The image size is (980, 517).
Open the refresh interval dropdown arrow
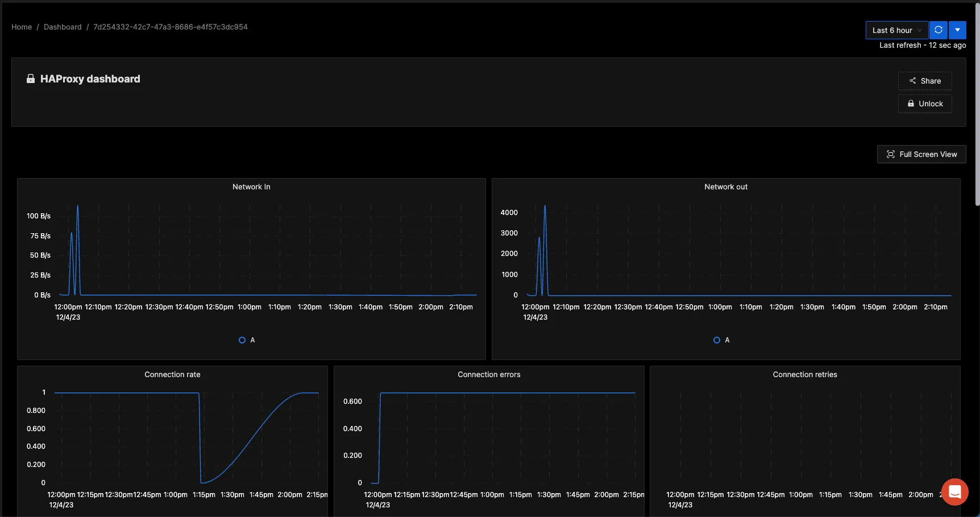tap(957, 30)
